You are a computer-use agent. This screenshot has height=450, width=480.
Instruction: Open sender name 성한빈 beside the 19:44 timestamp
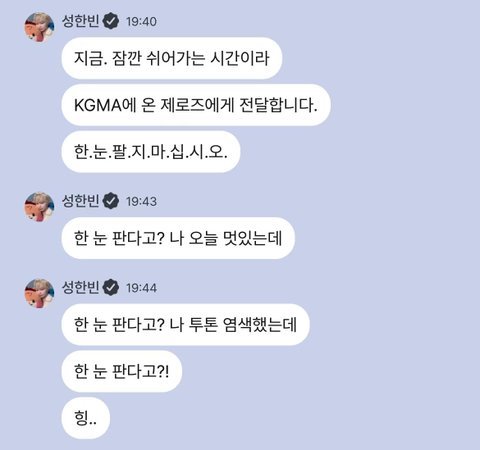81,287
